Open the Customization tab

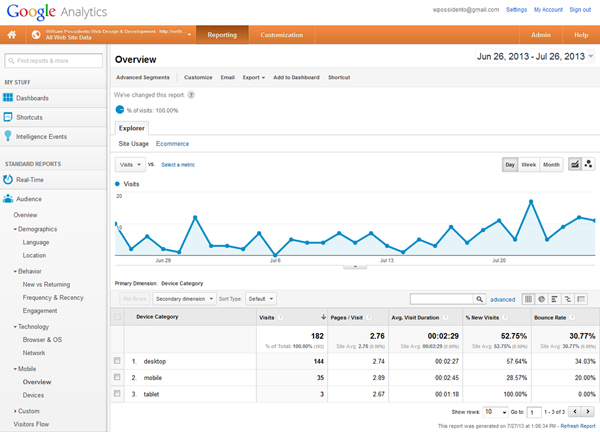tap(282, 35)
